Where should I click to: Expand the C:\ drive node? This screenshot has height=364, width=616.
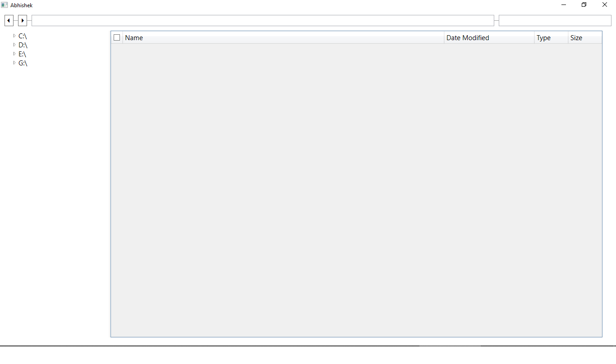click(14, 36)
